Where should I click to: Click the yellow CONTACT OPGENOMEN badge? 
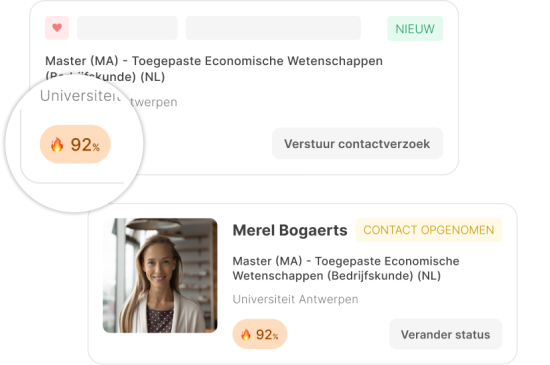(429, 230)
